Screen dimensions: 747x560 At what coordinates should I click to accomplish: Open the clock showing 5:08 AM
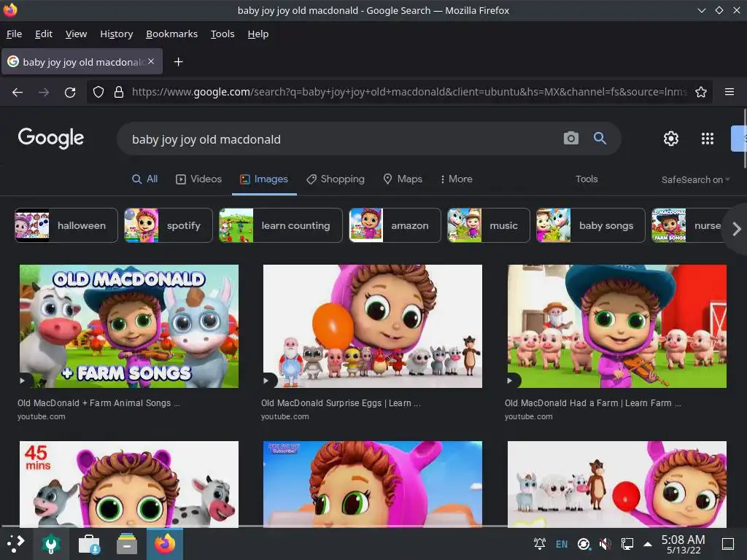pos(683,544)
